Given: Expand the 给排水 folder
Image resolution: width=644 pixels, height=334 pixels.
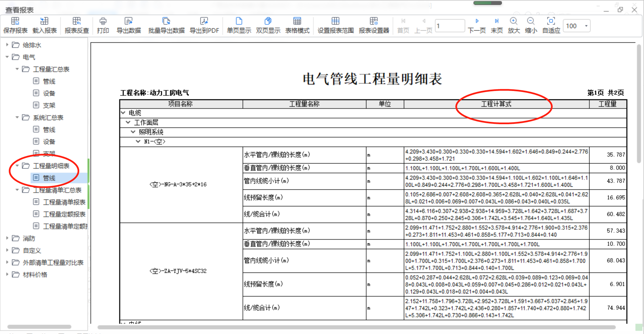Looking at the screenshot, I should [7, 45].
